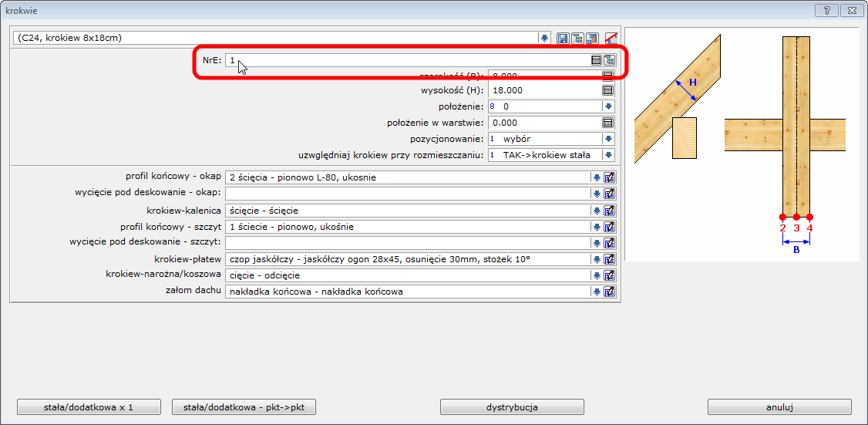Open the położenie dropdown list

pos(607,106)
